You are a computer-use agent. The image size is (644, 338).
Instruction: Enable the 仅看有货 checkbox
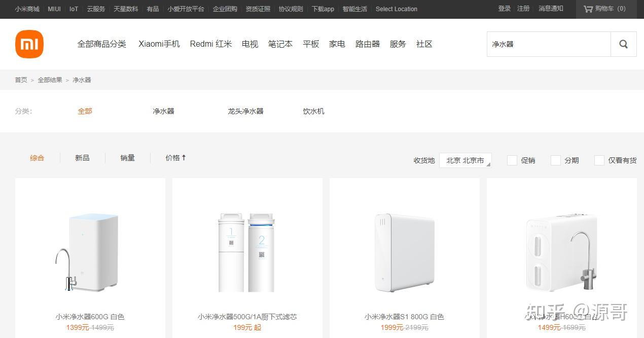pos(599,160)
